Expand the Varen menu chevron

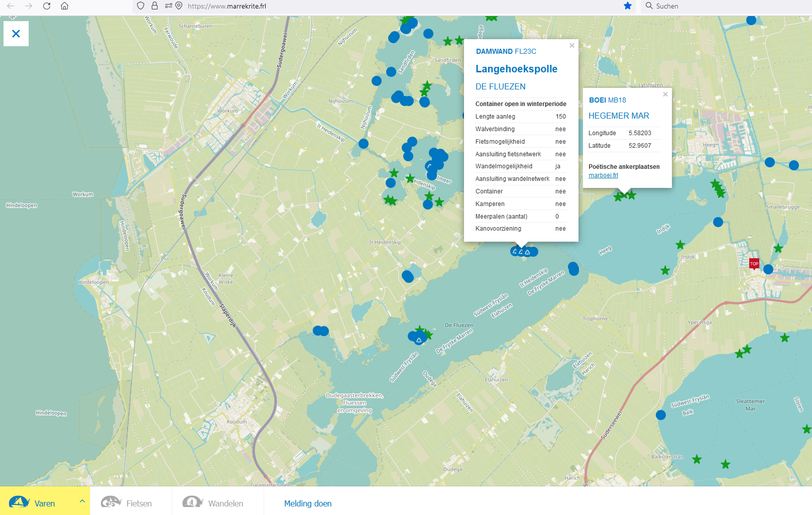(x=82, y=501)
